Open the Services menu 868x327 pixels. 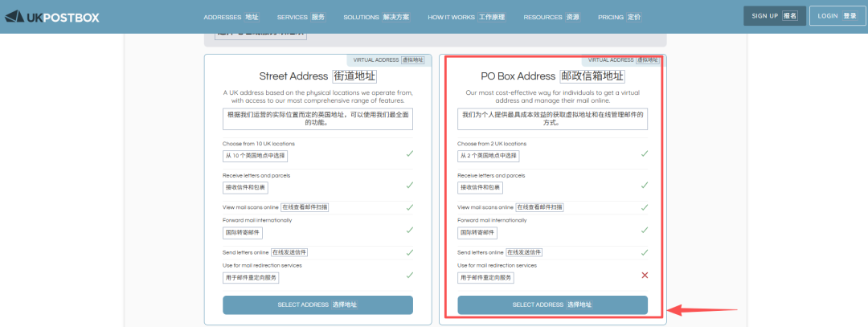pyautogui.click(x=301, y=17)
